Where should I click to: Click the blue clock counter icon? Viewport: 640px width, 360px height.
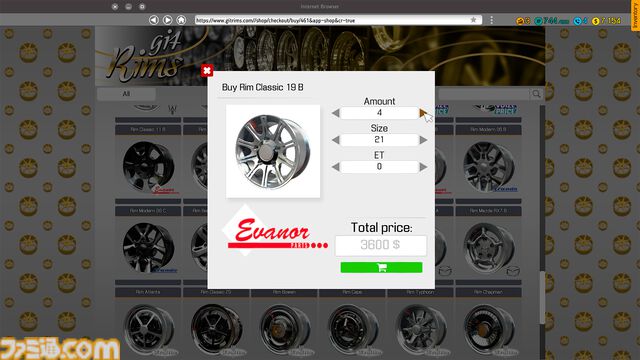click(x=578, y=21)
